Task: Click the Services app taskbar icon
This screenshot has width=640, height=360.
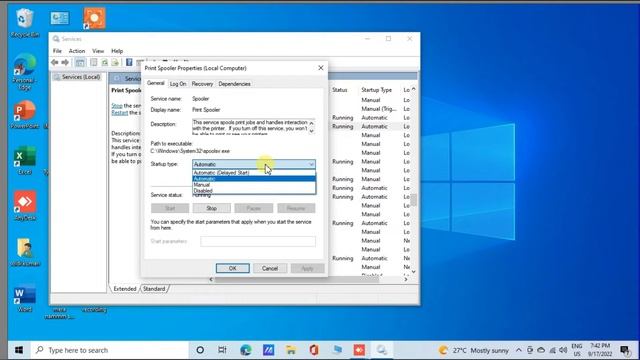Action: tap(382, 350)
